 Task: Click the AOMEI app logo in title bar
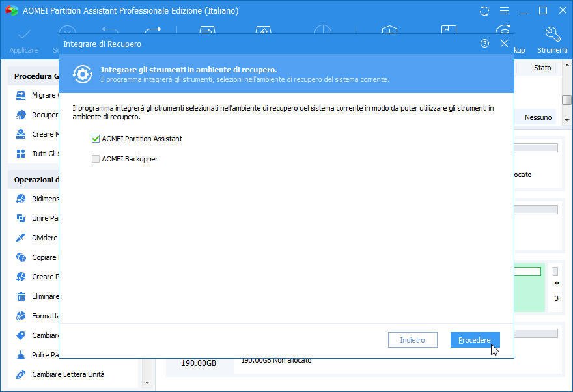click(x=12, y=10)
